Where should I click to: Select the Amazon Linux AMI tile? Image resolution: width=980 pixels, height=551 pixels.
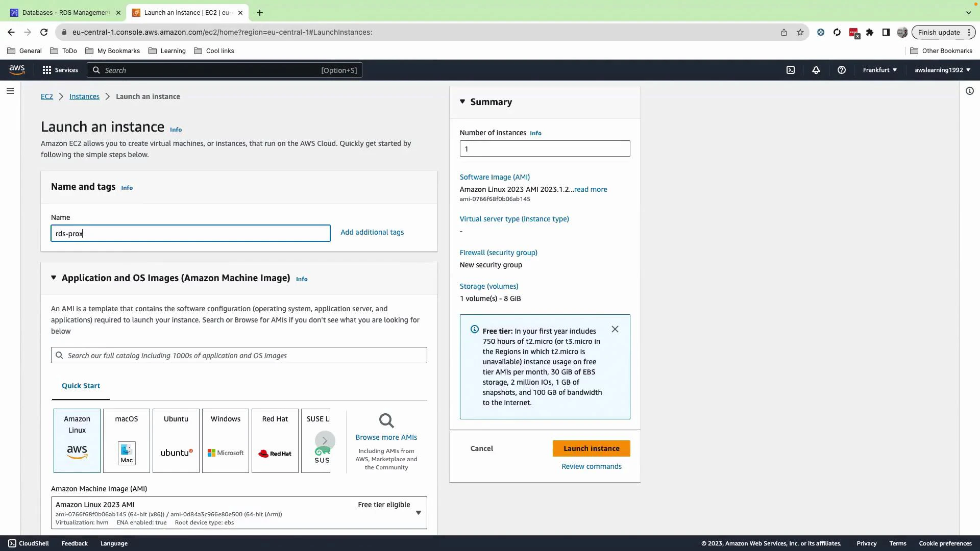tap(77, 441)
